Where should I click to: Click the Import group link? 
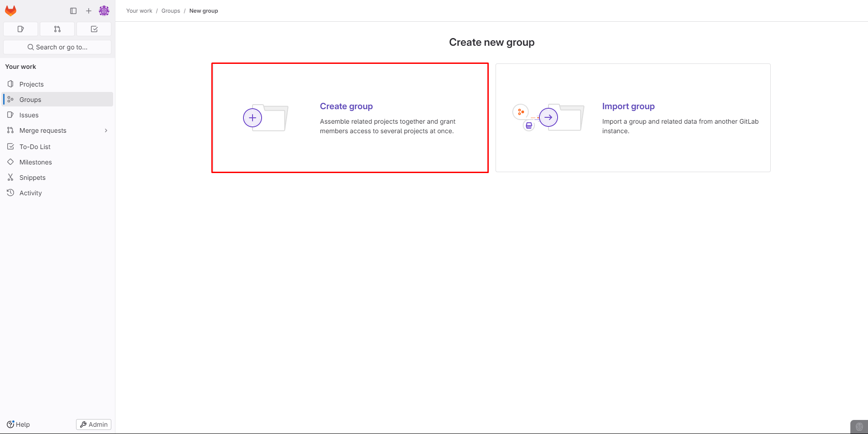click(628, 106)
